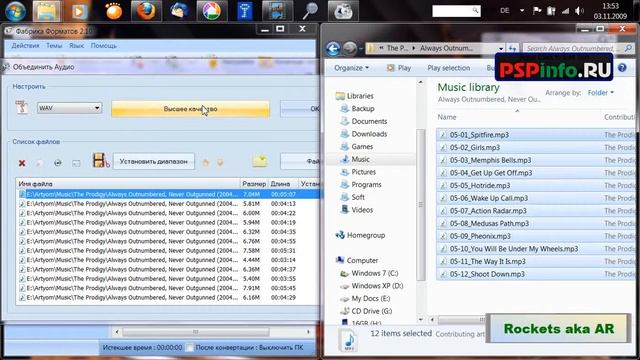The image size is (640, 360).
Task: Toggle the shut down PC after conversion checkbox
Action: click(189, 347)
